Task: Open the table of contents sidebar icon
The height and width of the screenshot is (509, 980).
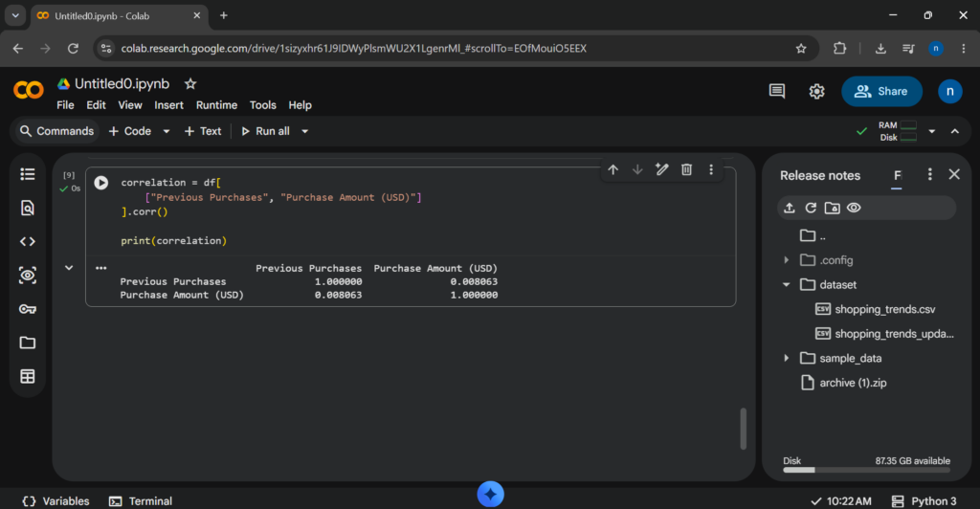Action: (x=28, y=174)
